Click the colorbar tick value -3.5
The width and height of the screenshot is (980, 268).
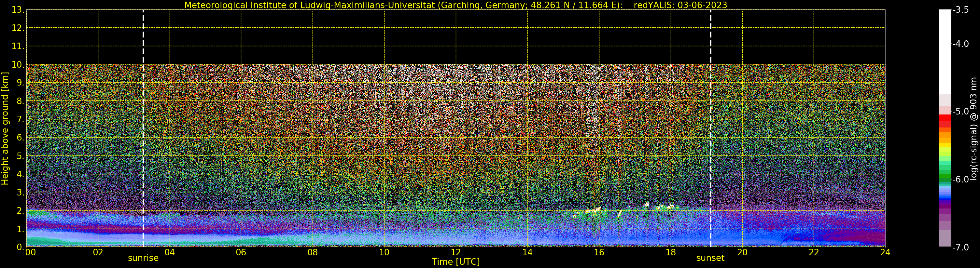(960, 10)
